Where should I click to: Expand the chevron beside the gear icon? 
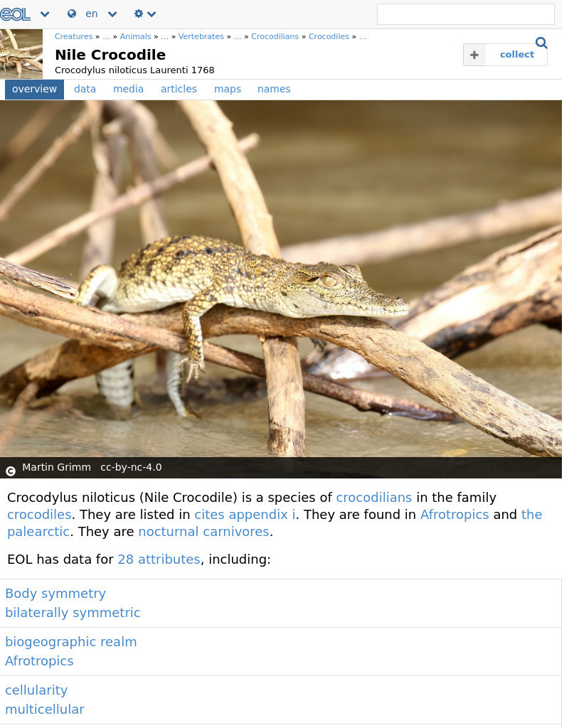151,14
